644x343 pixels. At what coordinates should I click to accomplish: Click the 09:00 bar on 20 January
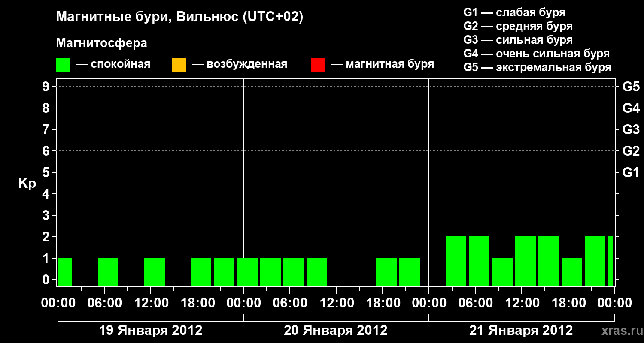coord(317,272)
